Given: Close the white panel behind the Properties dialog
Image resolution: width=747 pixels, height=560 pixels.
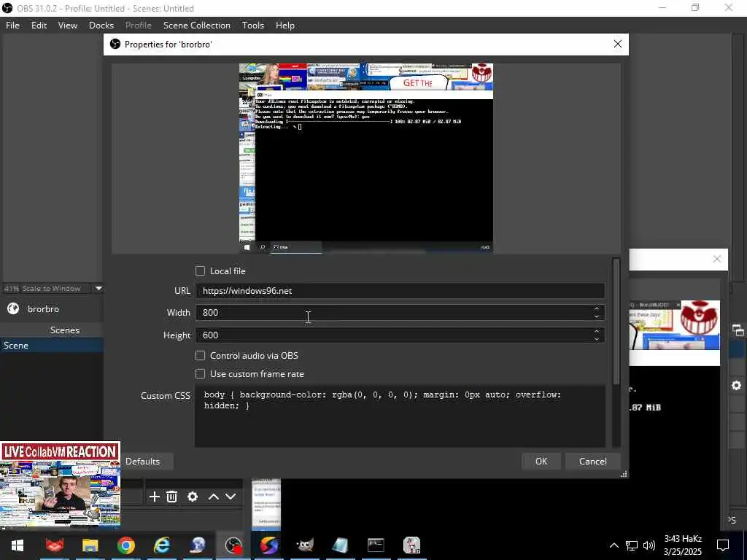Looking at the screenshot, I should [716, 259].
